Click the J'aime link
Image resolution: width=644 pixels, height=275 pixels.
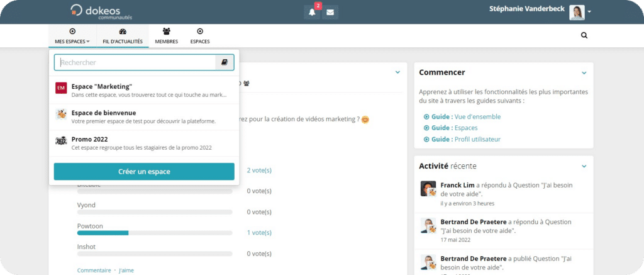pyautogui.click(x=126, y=271)
